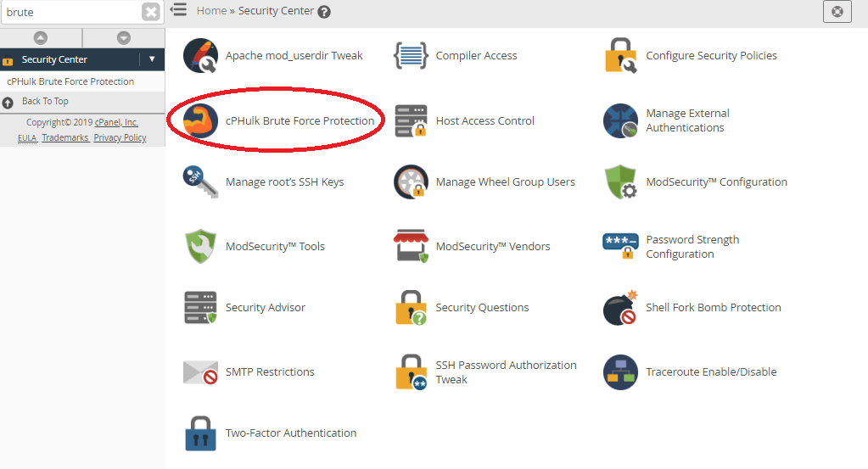Open the Privacy Policy link

tap(120, 137)
